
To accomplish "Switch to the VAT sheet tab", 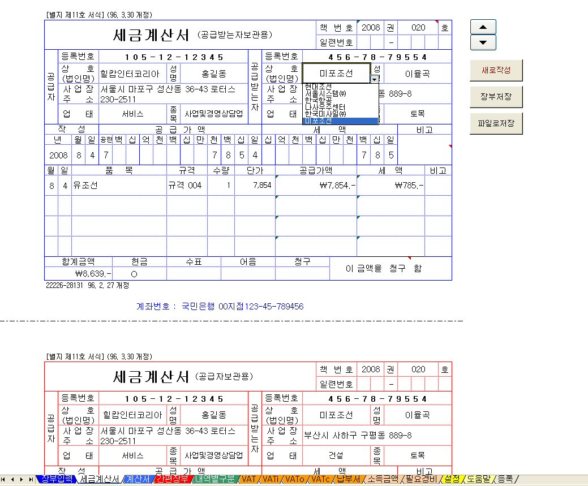I will [x=248, y=479].
